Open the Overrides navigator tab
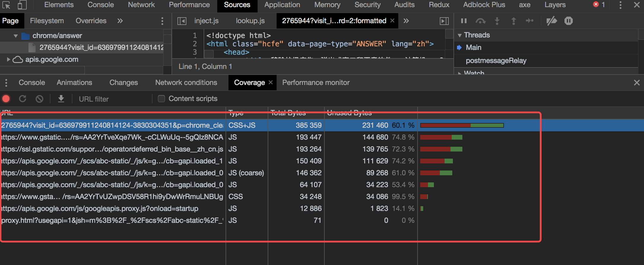644x265 pixels. pos(91,21)
